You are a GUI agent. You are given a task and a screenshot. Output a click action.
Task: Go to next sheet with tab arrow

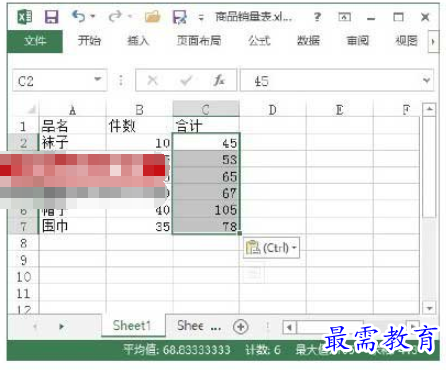point(61,326)
